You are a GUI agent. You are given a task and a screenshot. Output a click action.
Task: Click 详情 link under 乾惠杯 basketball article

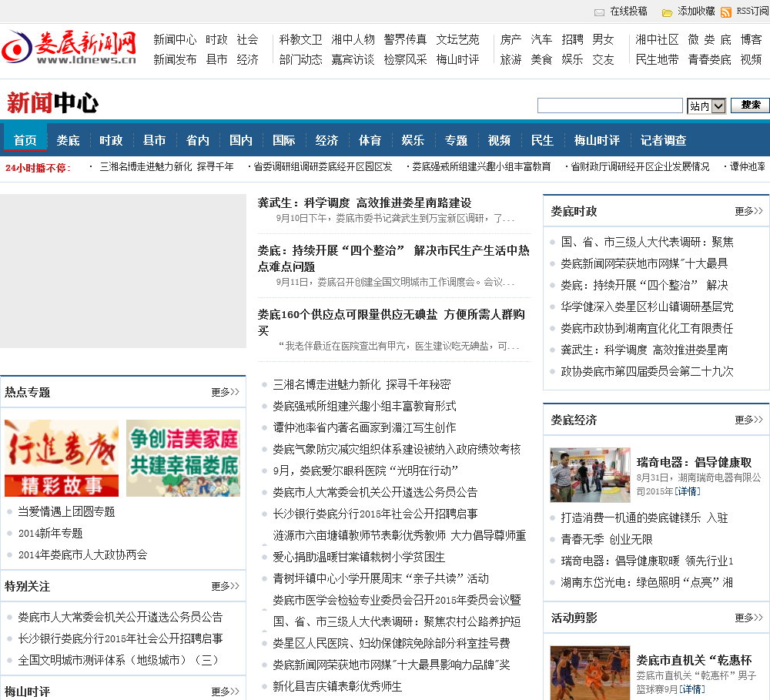pyautogui.click(x=692, y=689)
